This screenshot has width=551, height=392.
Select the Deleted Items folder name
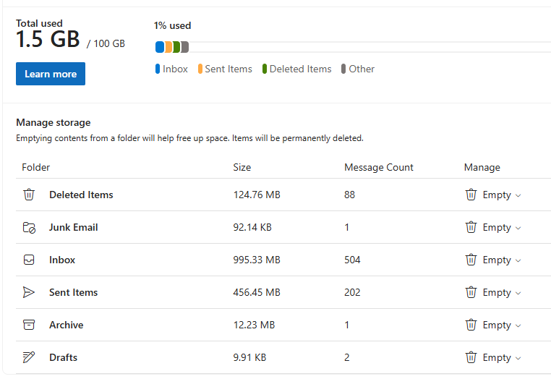(81, 195)
